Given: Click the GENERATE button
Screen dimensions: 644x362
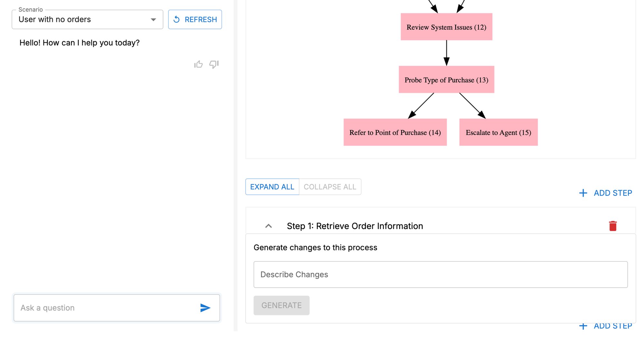Looking at the screenshot, I should click(281, 305).
